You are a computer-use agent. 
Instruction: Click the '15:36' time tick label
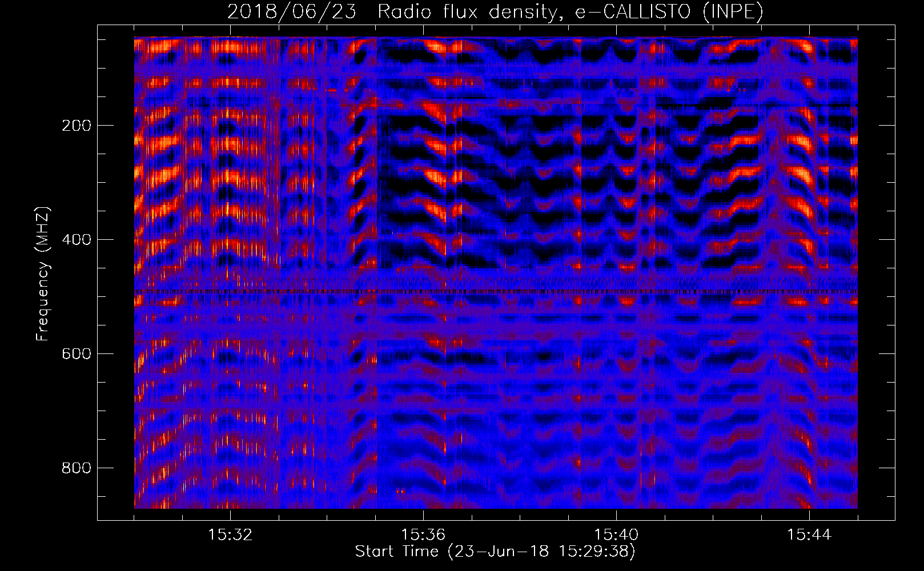point(423,535)
